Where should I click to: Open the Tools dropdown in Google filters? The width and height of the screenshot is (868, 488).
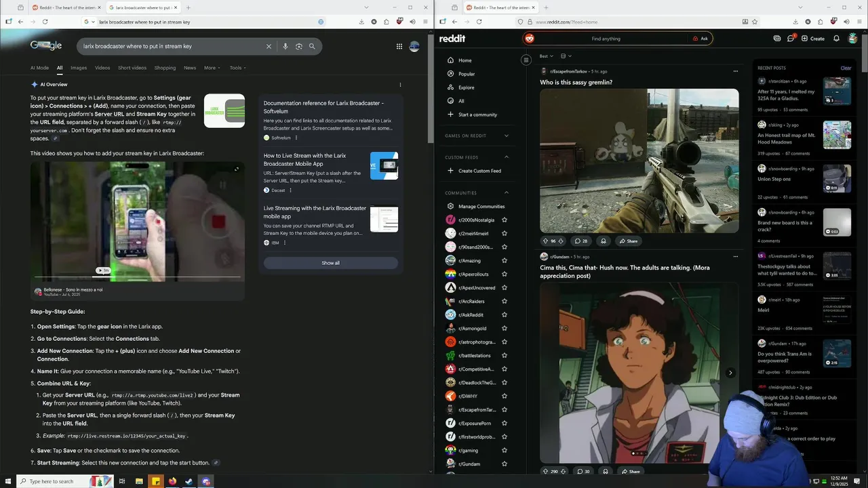click(x=237, y=68)
